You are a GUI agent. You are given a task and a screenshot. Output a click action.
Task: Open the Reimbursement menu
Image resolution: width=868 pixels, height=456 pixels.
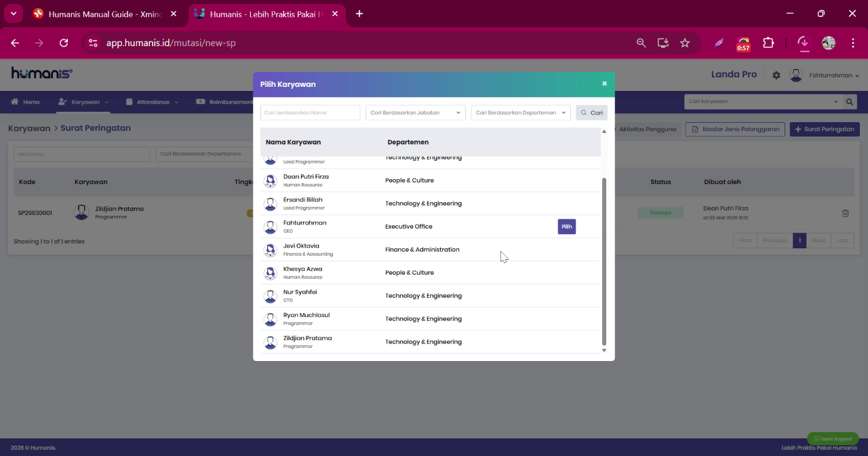coord(224,102)
